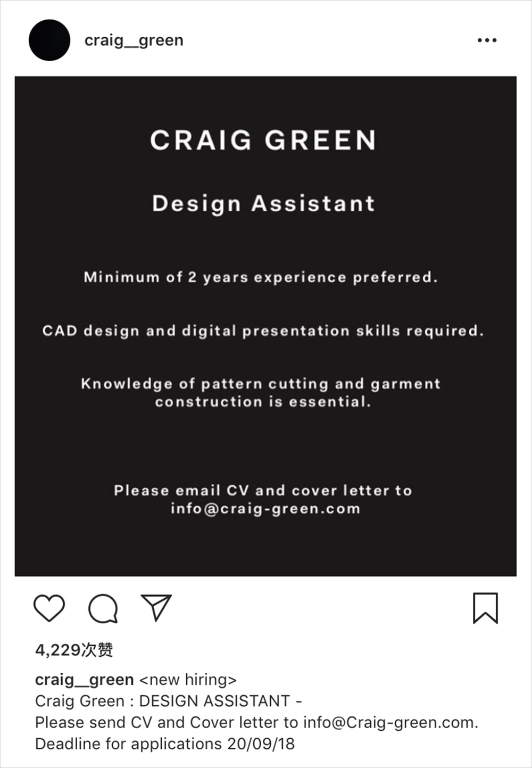Image resolution: width=532 pixels, height=768 pixels.
Task: Like the post with the heart icon
Action: pos(49,608)
